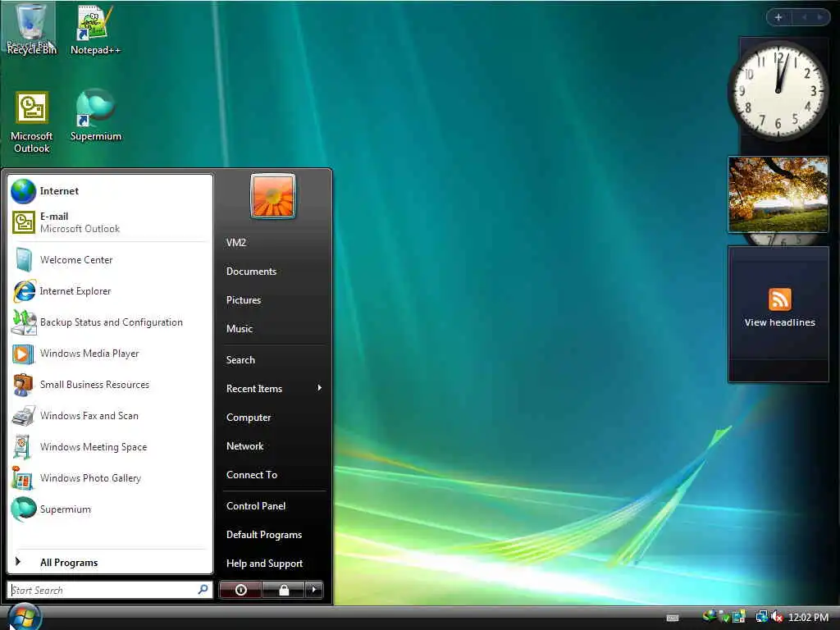
Task: Click the Internet globe icon in Start menu
Action: click(24, 191)
